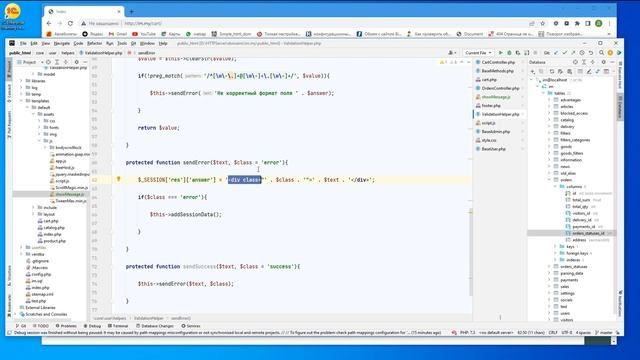Hide the Database panel with minus icon
The width and height of the screenshot is (640, 360).
point(612,62)
